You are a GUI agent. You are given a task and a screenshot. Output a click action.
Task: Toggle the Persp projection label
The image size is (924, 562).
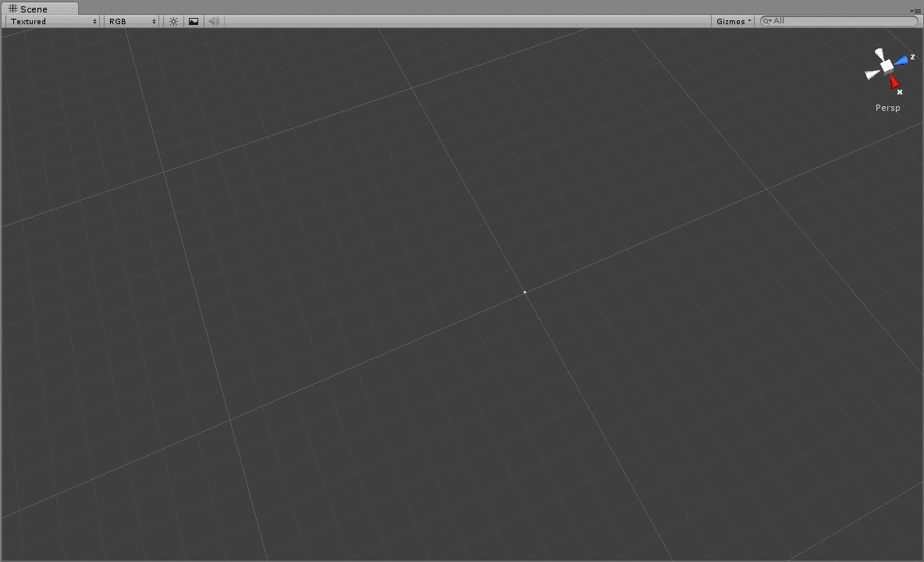[887, 108]
